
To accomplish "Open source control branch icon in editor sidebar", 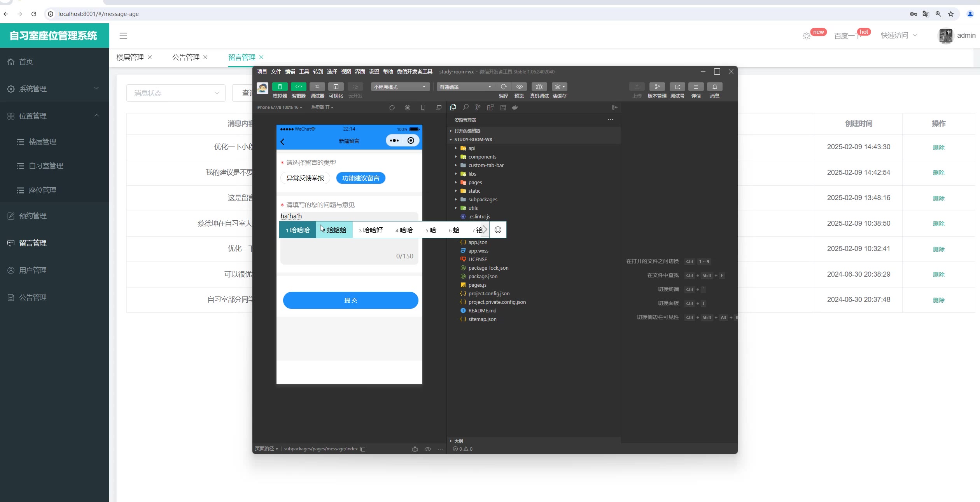I will (478, 107).
